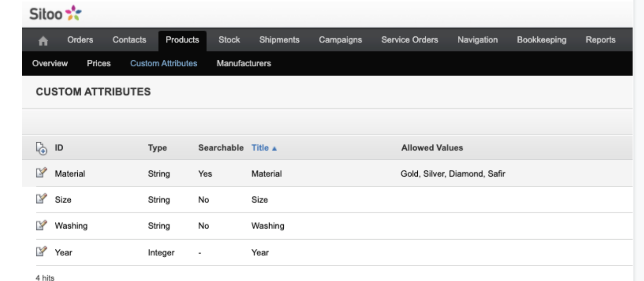The image size is (644, 281).
Task: Click the Sitoo logo
Action: pyautogui.click(x=55, y=14)
